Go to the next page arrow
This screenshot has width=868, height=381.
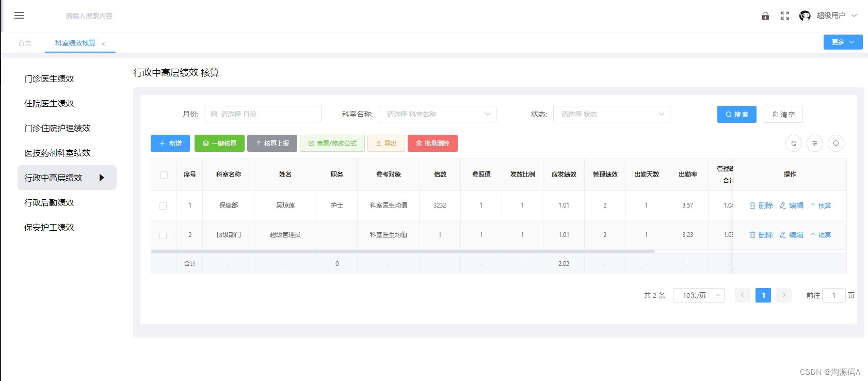coord(784,295)
